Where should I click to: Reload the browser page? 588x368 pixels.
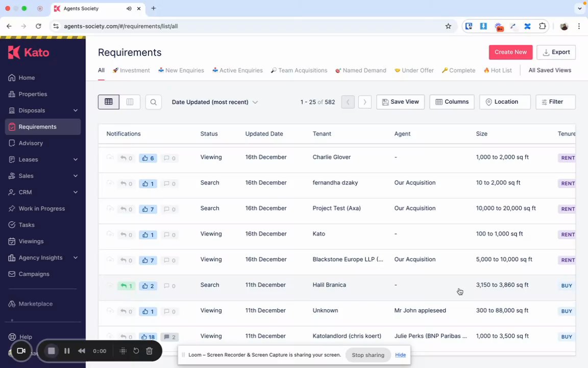click(38, 26)
